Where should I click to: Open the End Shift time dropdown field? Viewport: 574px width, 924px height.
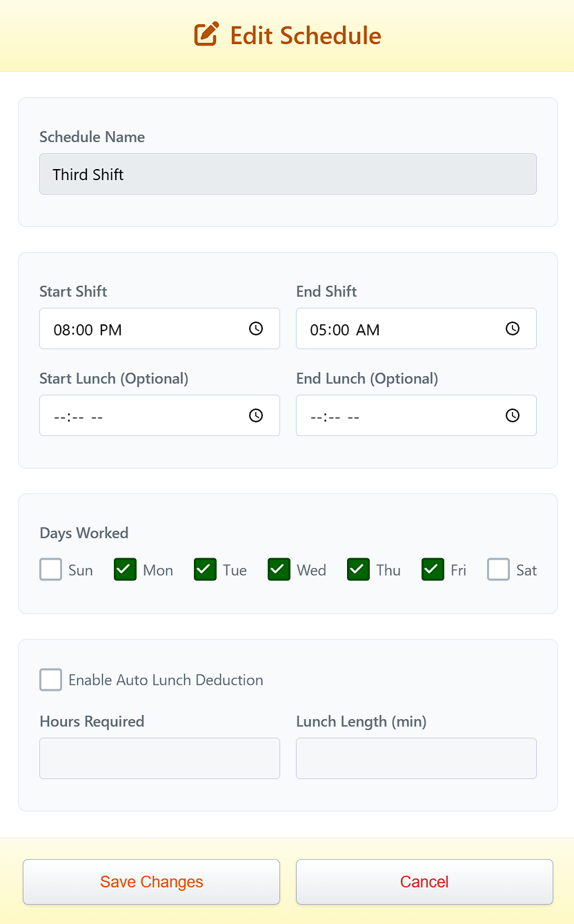393,328
